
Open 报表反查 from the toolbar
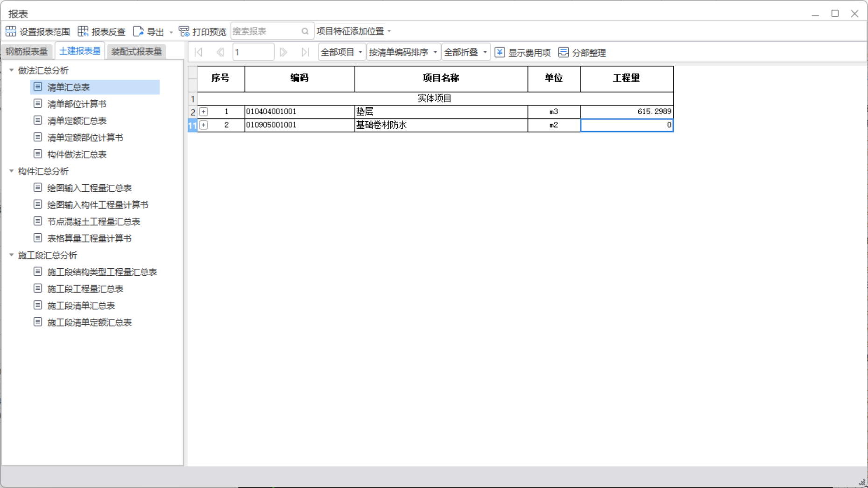[102, 31]
